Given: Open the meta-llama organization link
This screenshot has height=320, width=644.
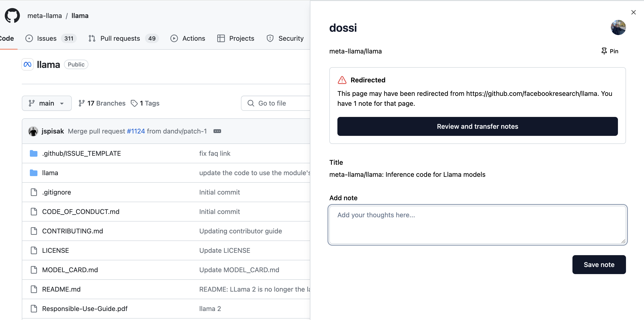Looking at the screenshot, I should coord(45,15).
